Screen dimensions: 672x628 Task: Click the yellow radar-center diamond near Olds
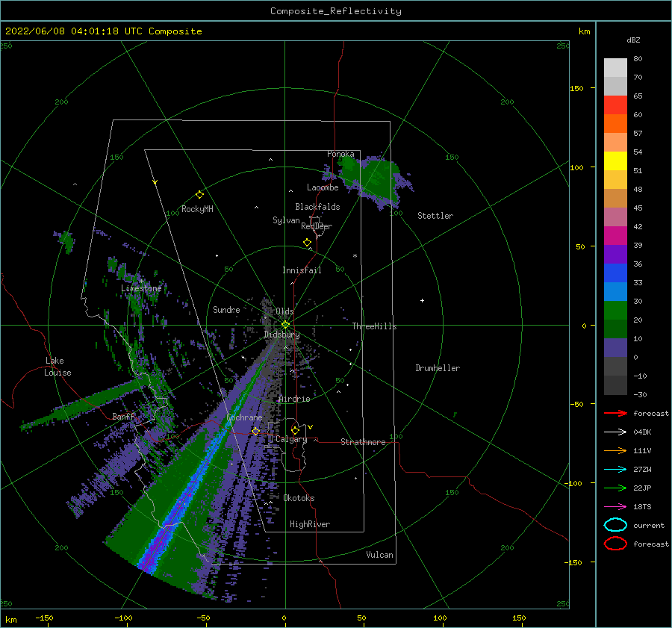[285, 325]
